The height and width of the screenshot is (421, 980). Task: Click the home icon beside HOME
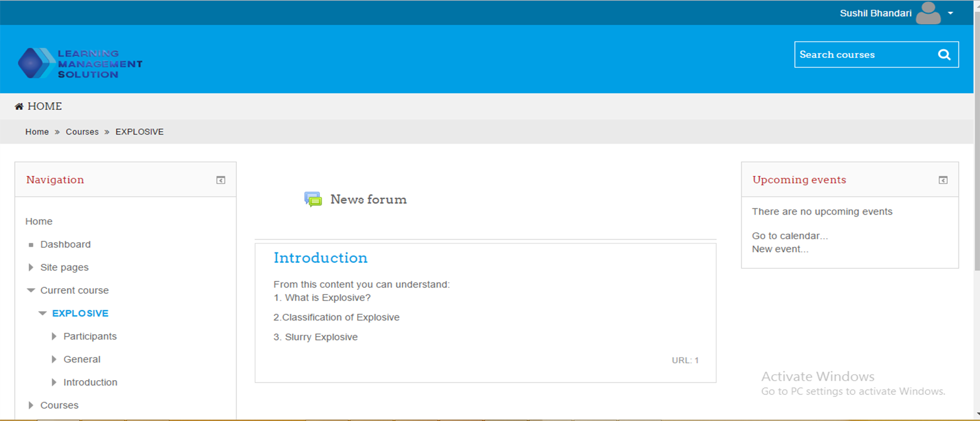point(19,107)
